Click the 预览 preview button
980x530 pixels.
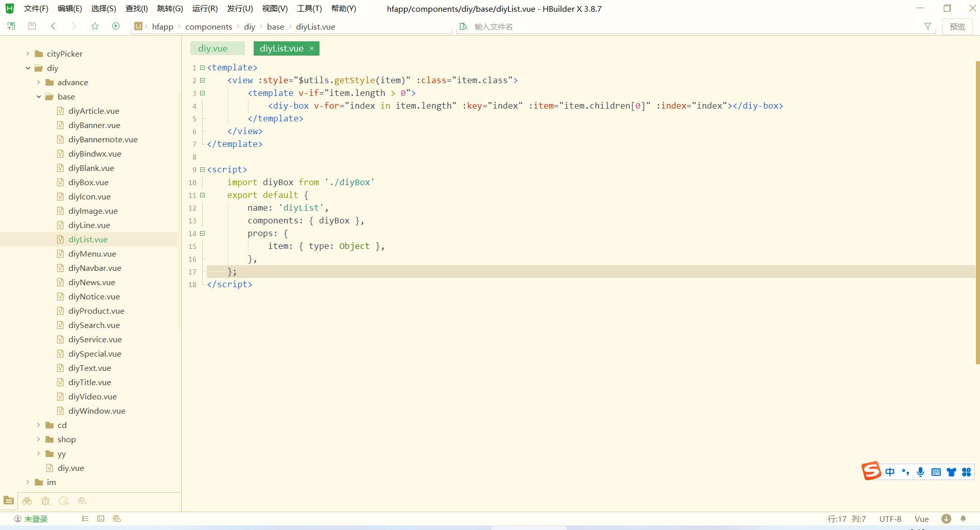click(x=958, y=27)
